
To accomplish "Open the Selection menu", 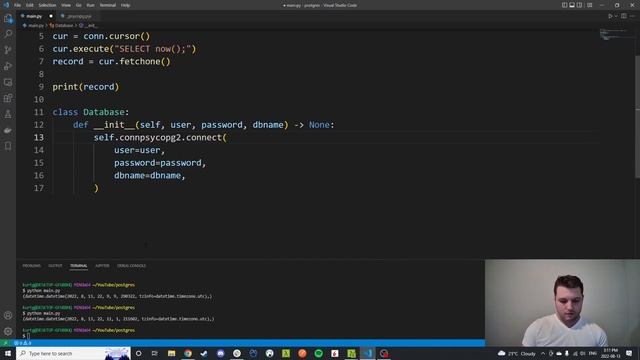I will tap(47, 5).
